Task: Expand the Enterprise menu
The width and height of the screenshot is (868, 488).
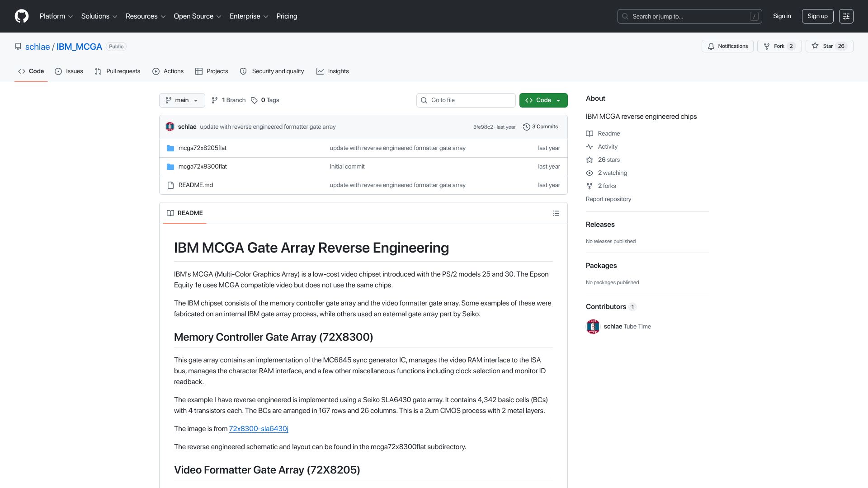Action: pyautogui.click(x=249, y=16)
